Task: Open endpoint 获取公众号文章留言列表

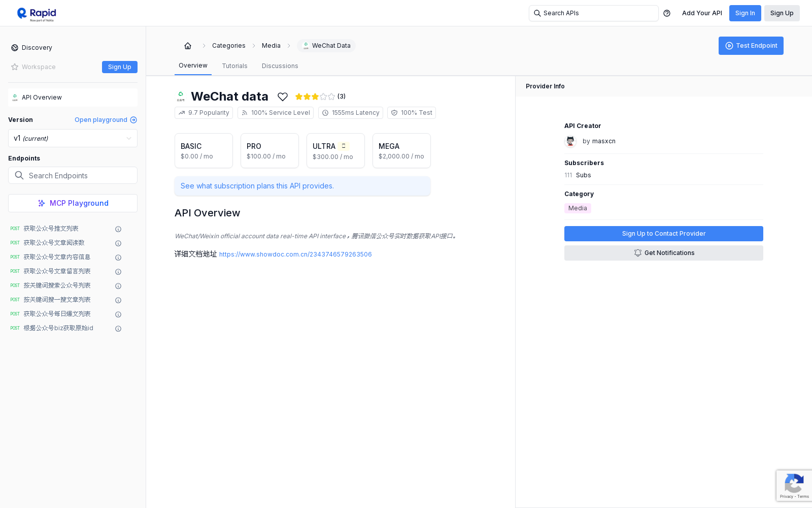Action: (x=57, y=271)
